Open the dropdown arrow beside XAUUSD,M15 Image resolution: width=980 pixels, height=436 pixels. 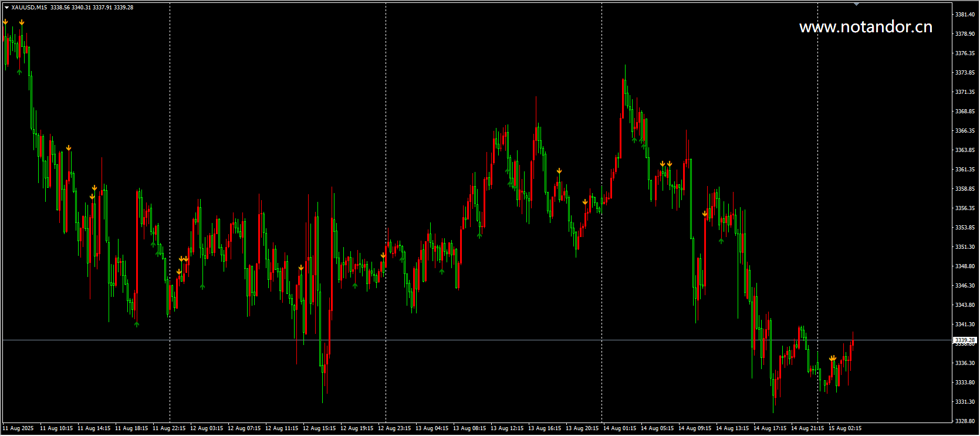pyautogui.click(x=6, y=8)
